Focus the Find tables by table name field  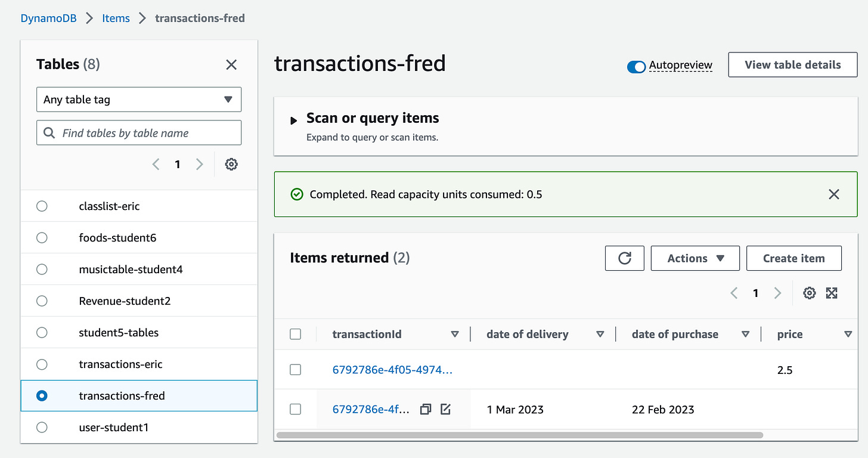[x=139, y=132]
